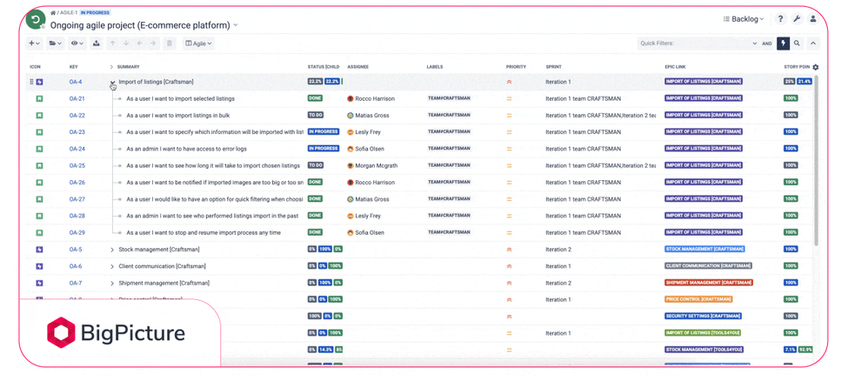Click the user profile icon
Viewport: 868px width, 381px height.
click(812, 19)
